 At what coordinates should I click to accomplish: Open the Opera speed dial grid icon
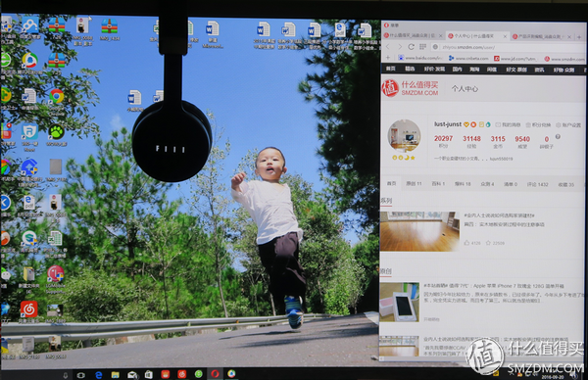422,47
